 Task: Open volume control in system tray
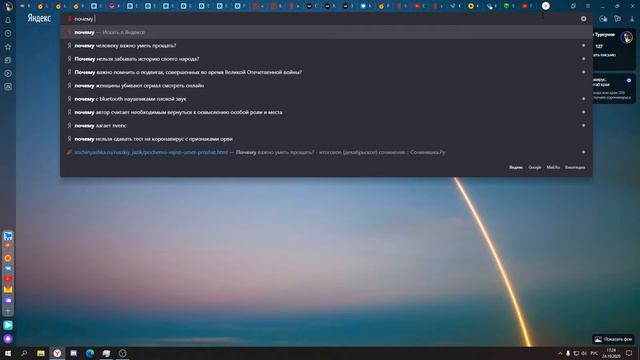click(x=584, y=353)
